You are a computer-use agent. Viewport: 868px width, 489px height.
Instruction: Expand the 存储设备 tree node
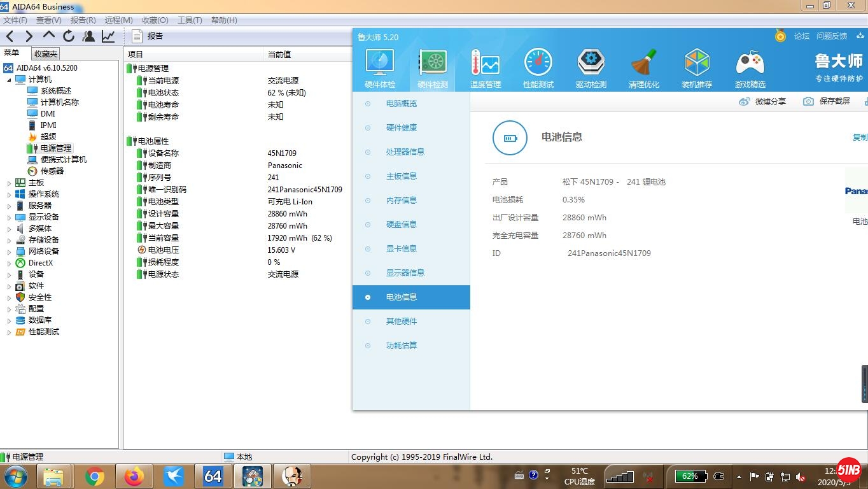pos(9,240)
